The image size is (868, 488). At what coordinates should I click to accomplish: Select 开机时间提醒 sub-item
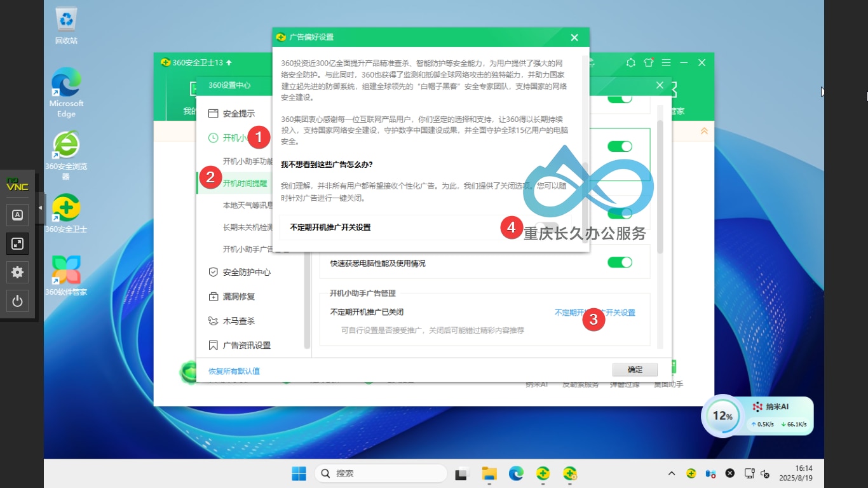click(x=245, y=183)
